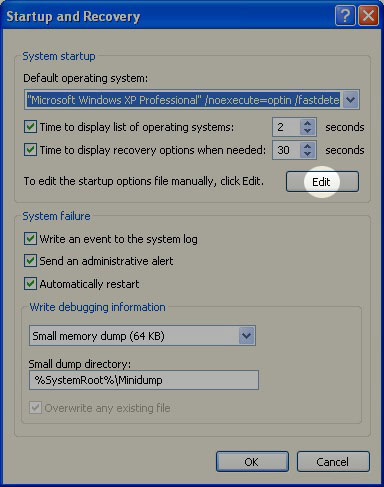Screen dimensions: 384x487
Task: Close the Startup and Recovery dialog
Action: [368, 16]
